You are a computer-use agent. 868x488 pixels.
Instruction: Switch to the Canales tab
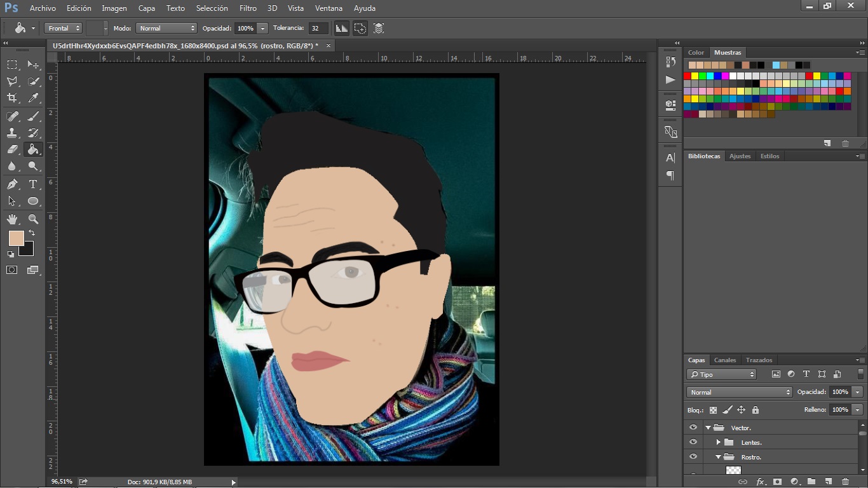point(725,360)
